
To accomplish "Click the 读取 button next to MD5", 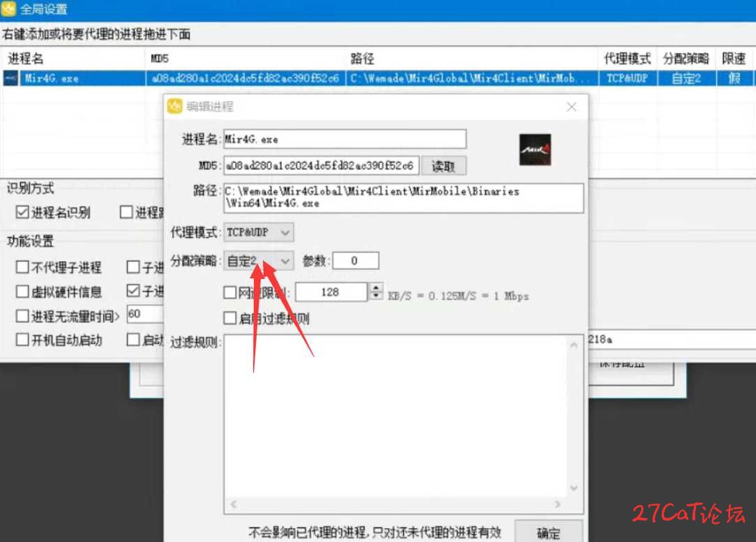I will 444,166.
